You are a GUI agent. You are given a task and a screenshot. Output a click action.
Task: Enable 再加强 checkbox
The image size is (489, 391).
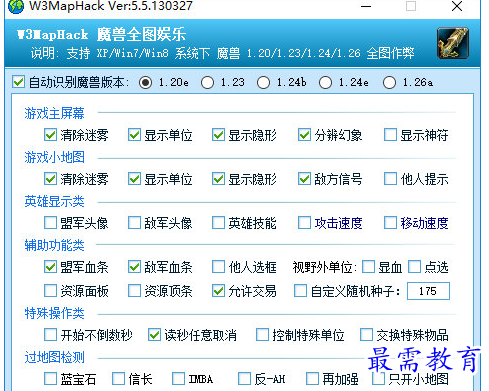click(312, 379)
